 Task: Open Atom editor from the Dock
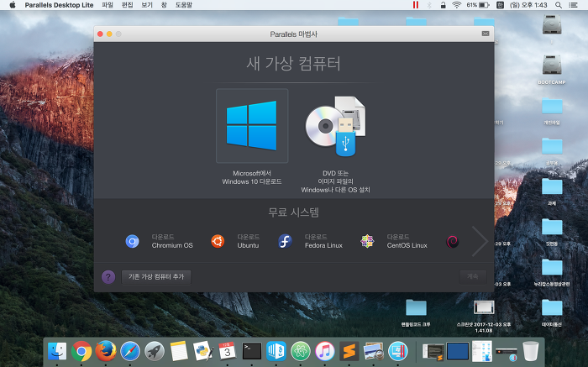click(x=301, y=352)
